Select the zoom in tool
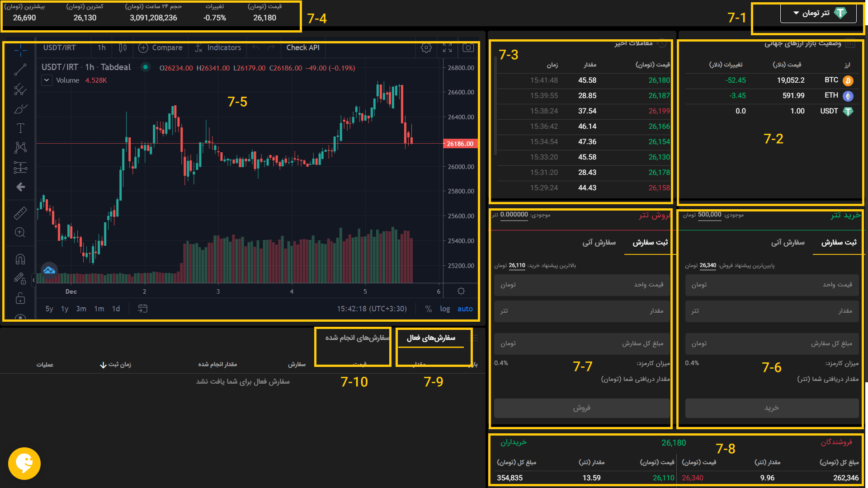Image resolution: width=868 pixels, height=488 pixels. [x=20, y=232]
